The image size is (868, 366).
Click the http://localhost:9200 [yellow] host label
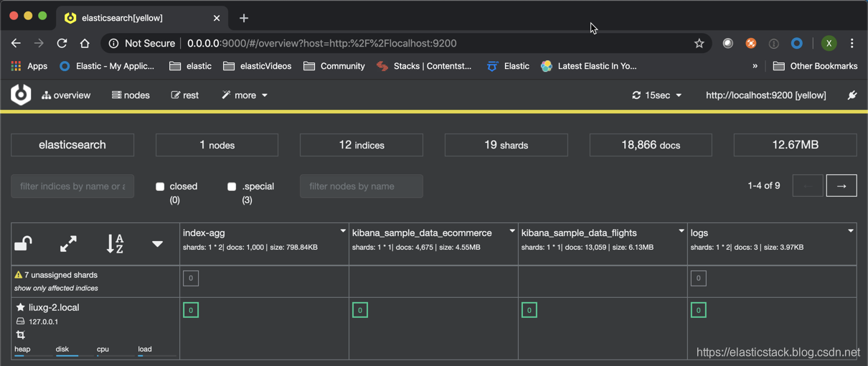(x=765, y=95)
